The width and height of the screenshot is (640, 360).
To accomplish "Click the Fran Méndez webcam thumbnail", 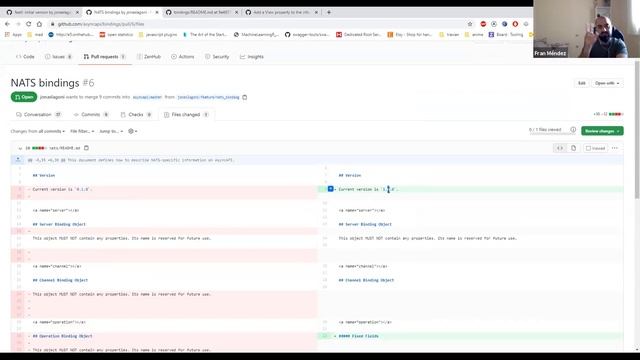I will pos(587,29).
